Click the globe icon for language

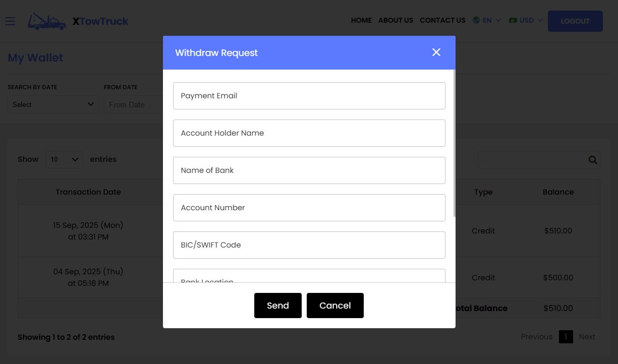click(475, 20)
